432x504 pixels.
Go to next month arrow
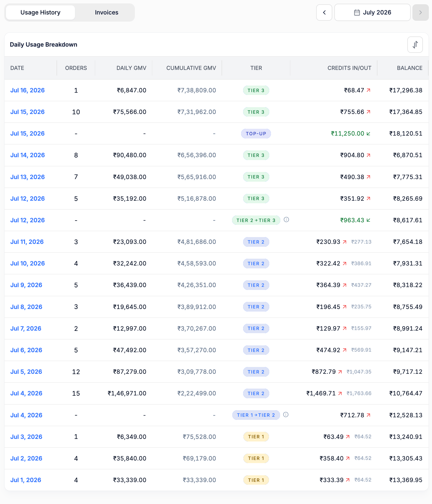[x=420, y=13]
